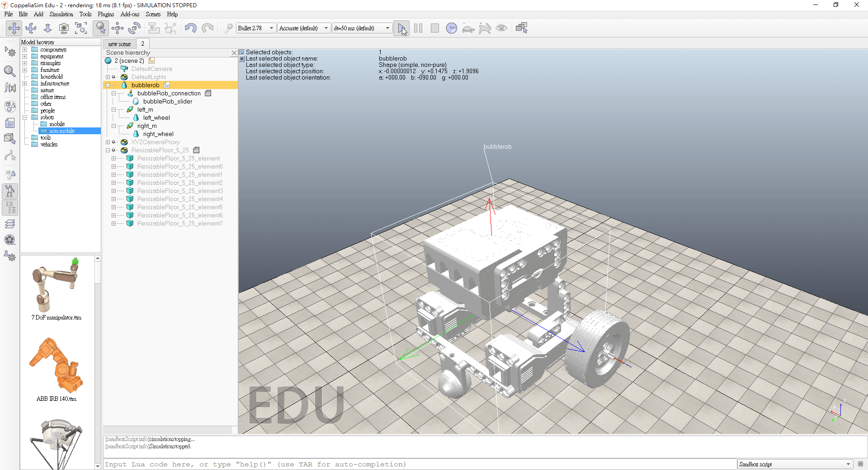The height and width of the screenshot is (470, 868).
Task: Select bubbleRob_slider in hierarchy
Action: coord(168,101)
